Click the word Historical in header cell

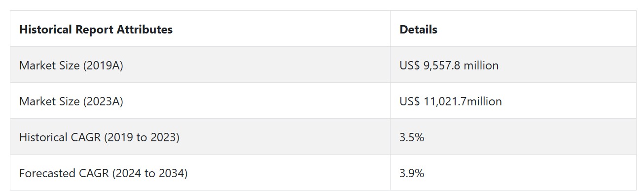tap(45, 30)
